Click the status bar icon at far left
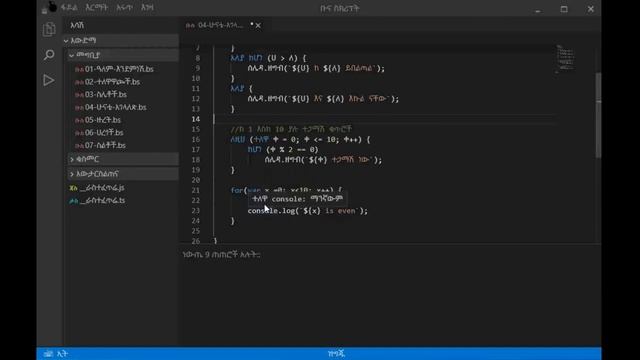The height and width of the screenshot is (360, 640). pos(48,353)
